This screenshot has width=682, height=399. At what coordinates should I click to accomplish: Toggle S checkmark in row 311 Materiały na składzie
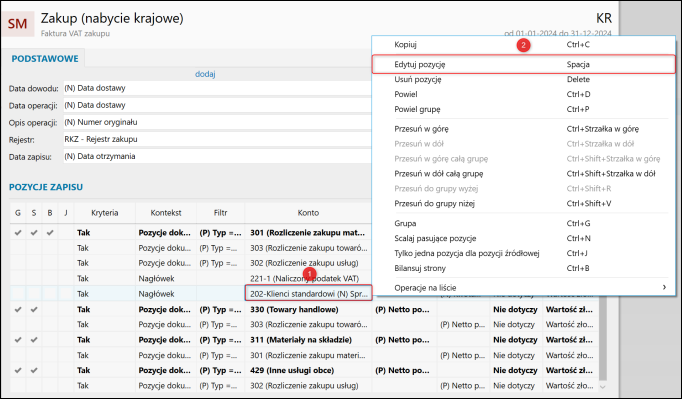34,340
